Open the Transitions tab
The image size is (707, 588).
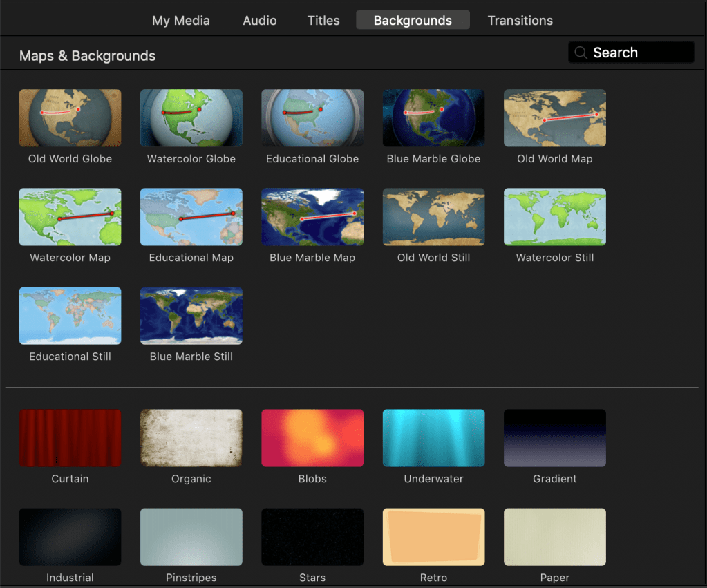pos(520,21)
